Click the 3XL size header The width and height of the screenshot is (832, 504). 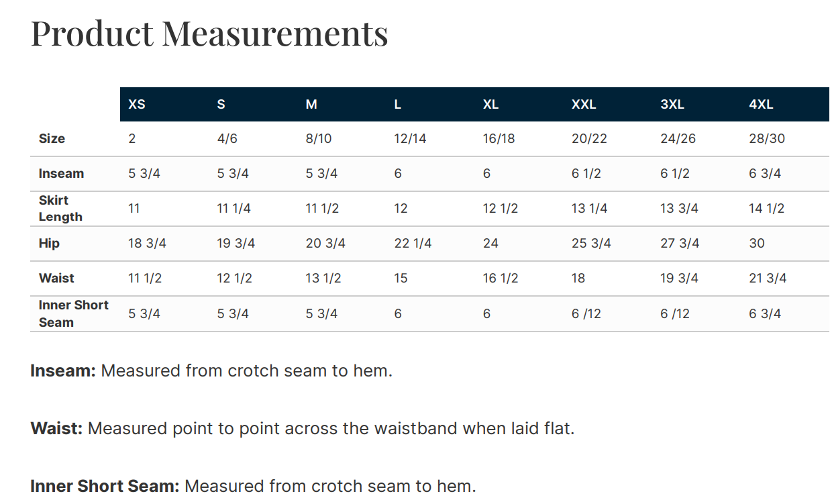point(672,105)
